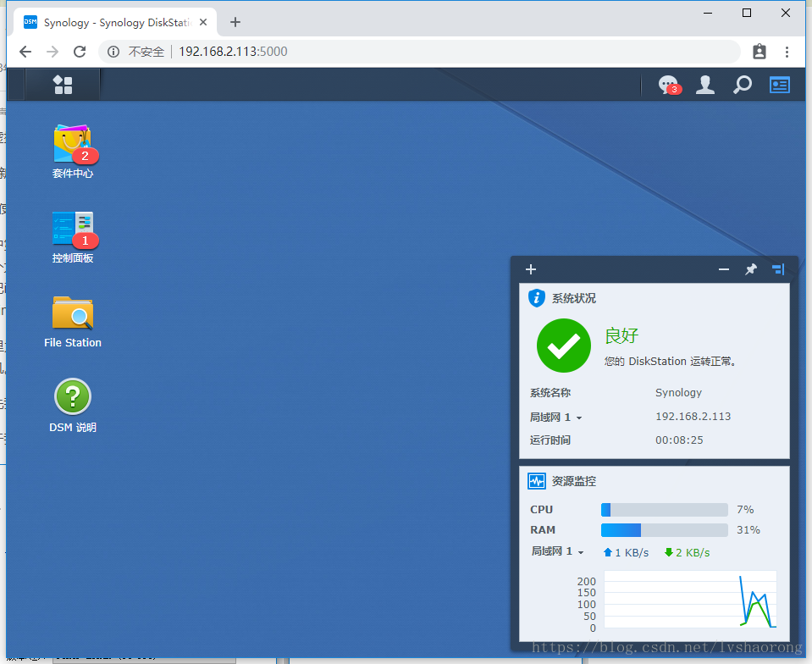Open File Station desktop icon
The image size is (812, 664).
pyautogui.click(x=73, y=313)
